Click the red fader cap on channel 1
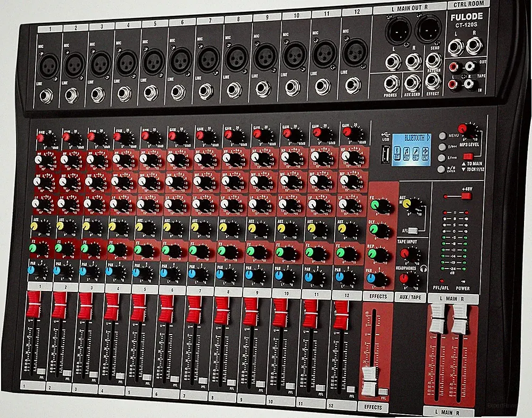This screenshot has width=532, height=418. tap(34, 304)
